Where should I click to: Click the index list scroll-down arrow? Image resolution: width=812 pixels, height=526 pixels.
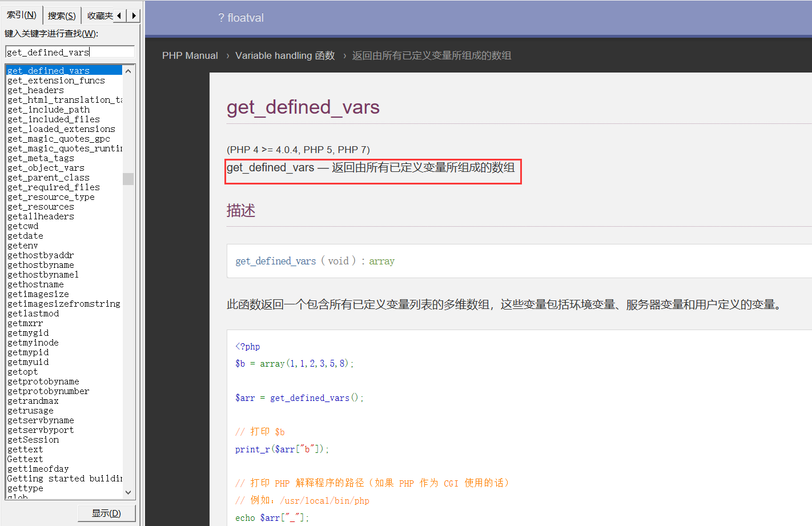(128, 492)
